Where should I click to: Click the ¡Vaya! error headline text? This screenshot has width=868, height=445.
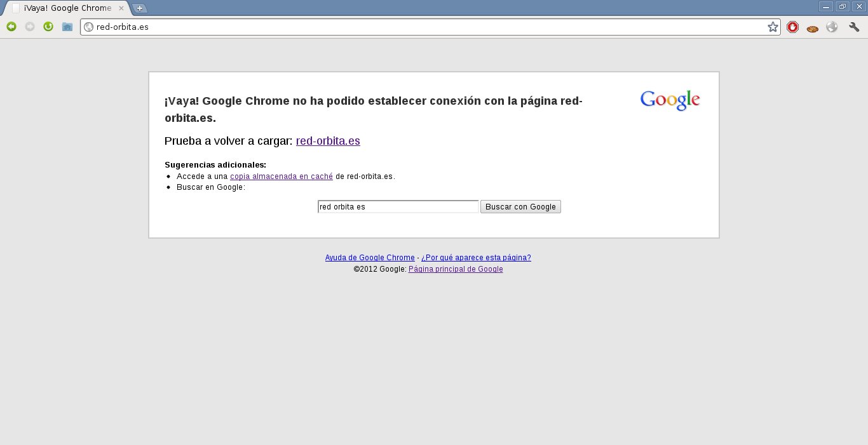374,110
